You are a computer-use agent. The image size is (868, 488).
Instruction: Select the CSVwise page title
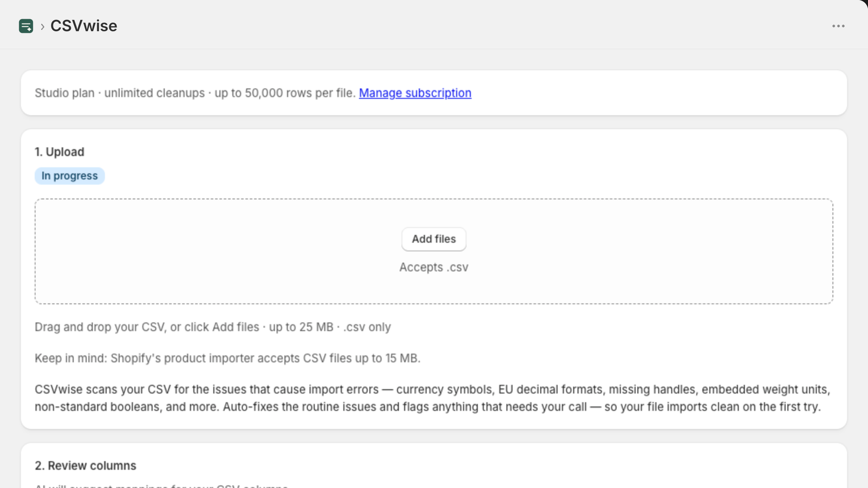coord(84,26)
